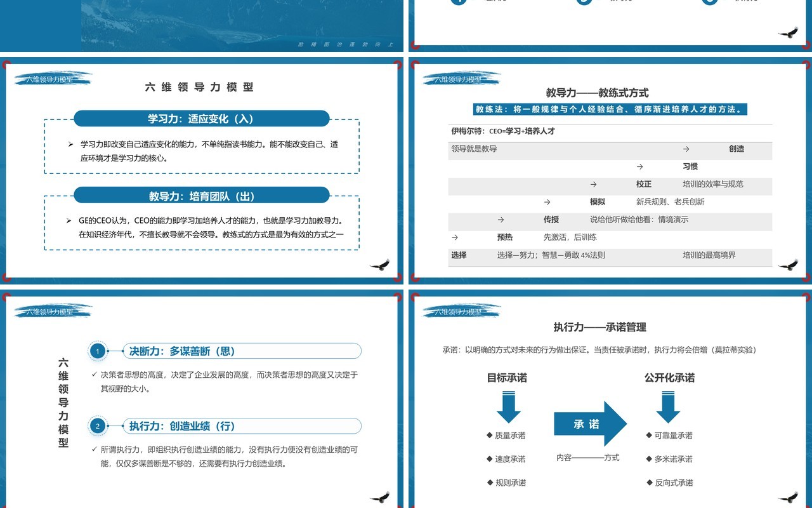Click the 内容————方式 label under the arrow
Image resolution: width=812 pixels, height=508 pixels.
pos(588,458)
